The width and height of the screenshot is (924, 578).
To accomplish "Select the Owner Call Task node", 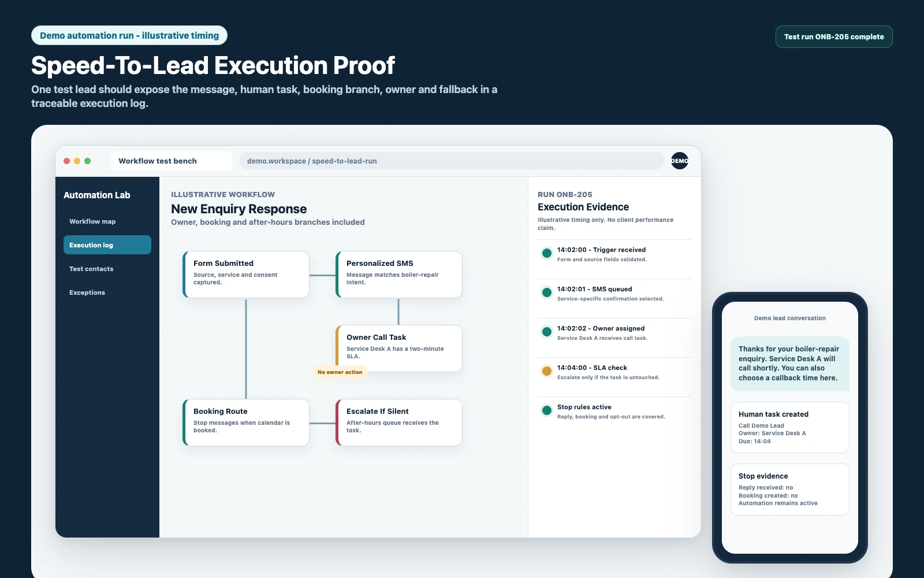I will tap(399, 349).
